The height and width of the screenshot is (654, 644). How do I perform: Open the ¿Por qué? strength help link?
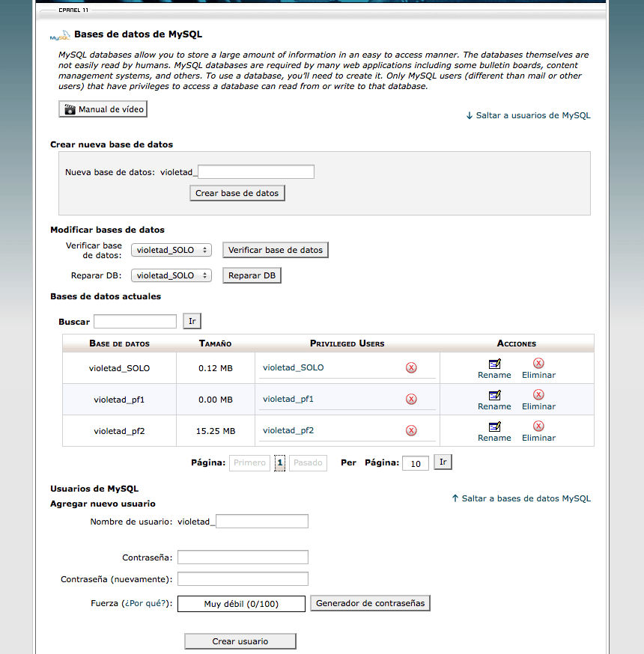click(145, 604)
